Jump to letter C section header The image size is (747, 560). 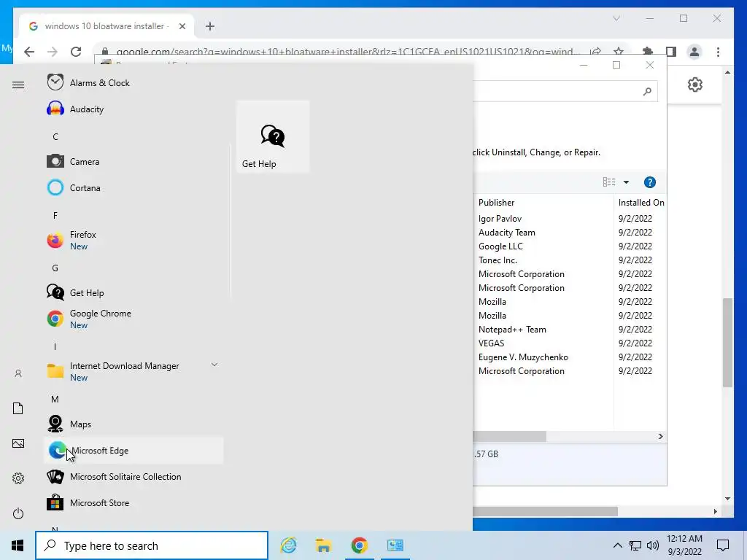(55, 136)
